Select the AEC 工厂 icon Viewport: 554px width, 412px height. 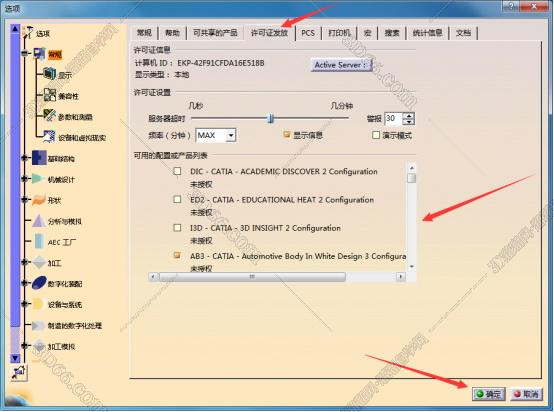(39, 242)
